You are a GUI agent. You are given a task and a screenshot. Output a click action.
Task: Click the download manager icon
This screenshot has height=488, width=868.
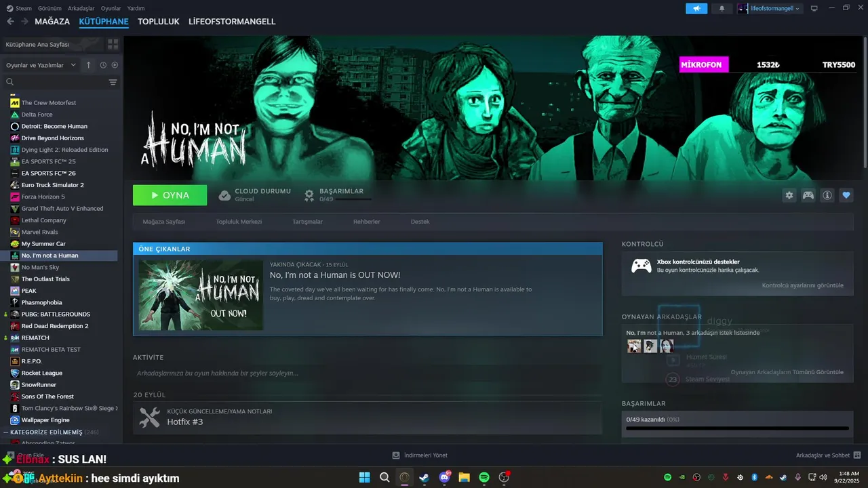click(x=396, y=455)
